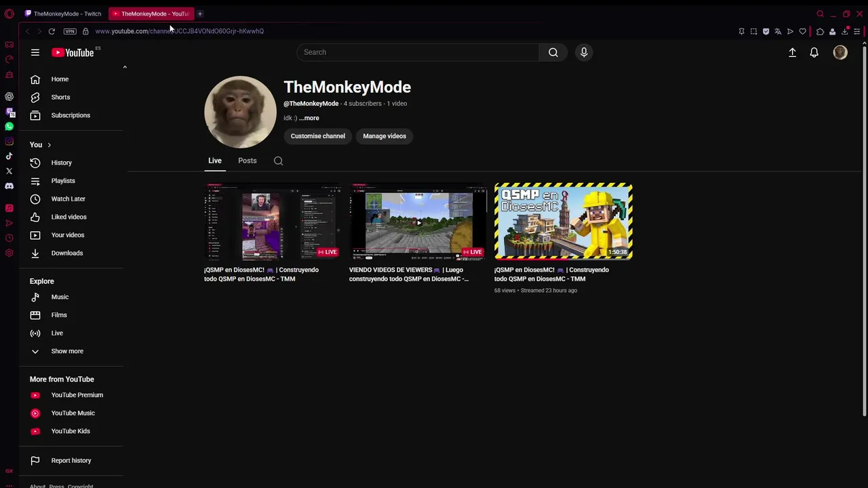Open WhatsApp in Opera sidebar
The image size is (868, 488).
tap(9, 126)
